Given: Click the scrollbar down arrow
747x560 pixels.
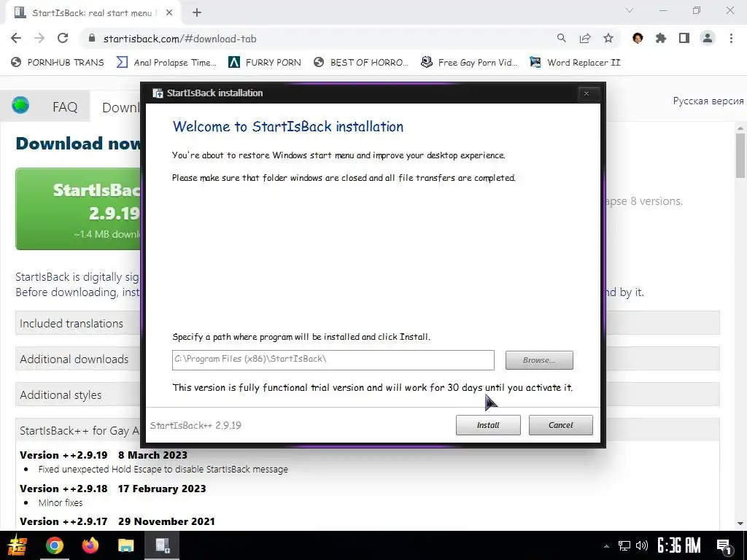Looking at the screenshot, I should tap(740, 524).
